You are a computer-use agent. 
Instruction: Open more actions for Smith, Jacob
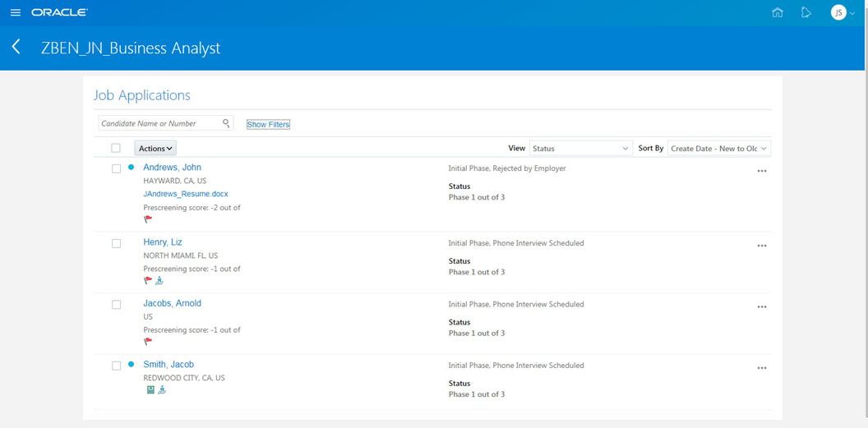762,368
